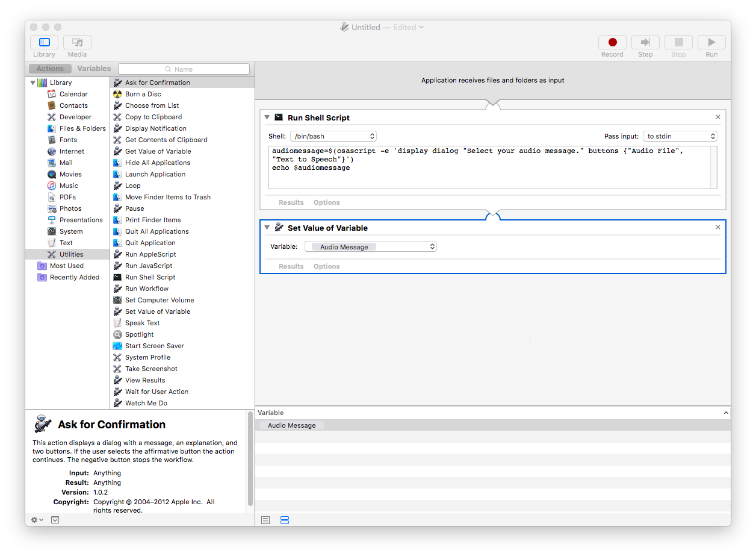Click the Name search field
Screen dimensions: 756x556
(x=184, y=69)
